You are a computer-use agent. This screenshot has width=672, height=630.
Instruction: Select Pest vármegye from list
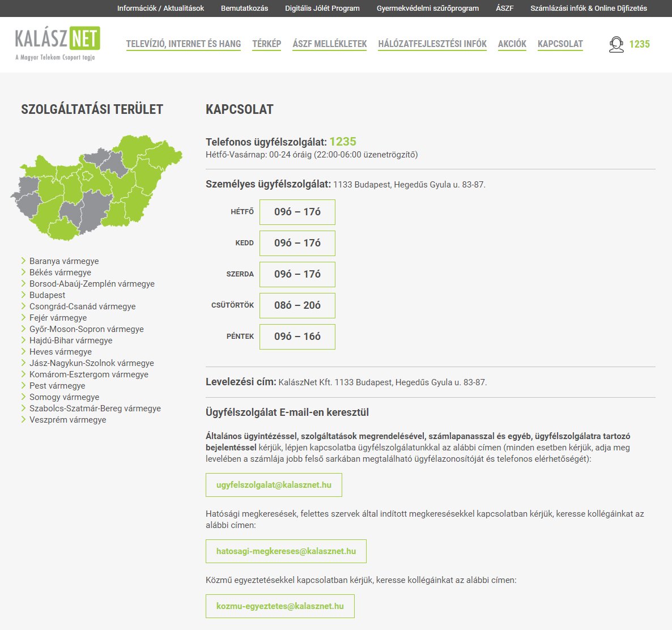[57, 386]
